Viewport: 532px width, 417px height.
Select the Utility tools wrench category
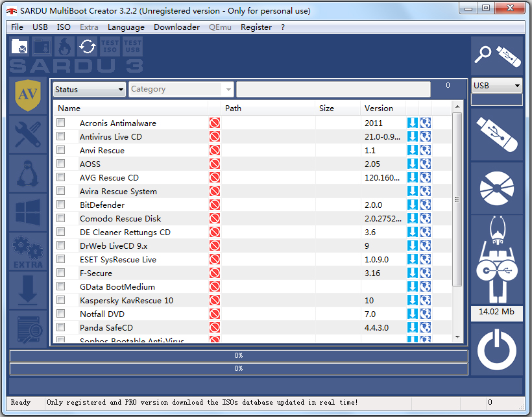click(x=28, y=134)
